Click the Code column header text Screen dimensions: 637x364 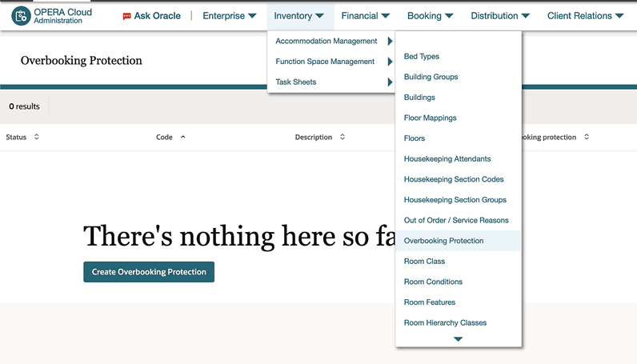(x=164, y=137)
